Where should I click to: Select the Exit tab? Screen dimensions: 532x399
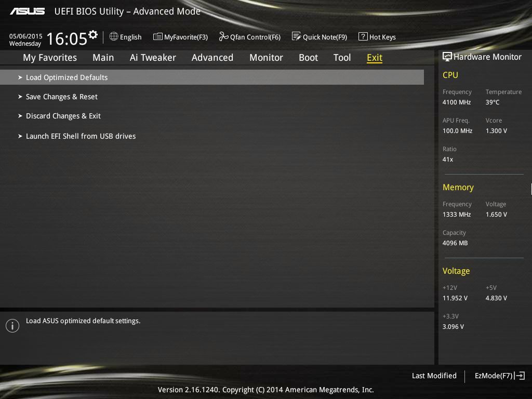pyautogui.click(x=375, y=58)
